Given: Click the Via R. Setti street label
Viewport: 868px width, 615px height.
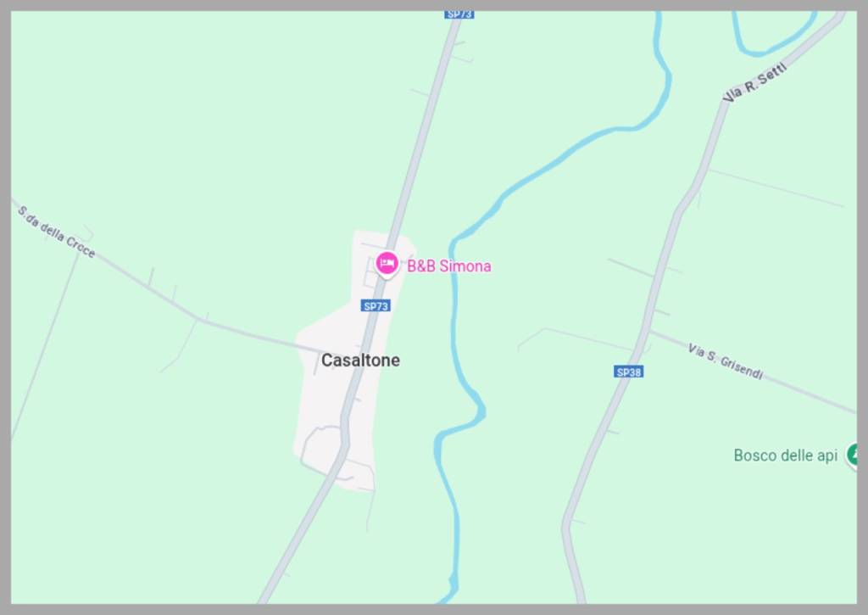Looking at the screenshot, I should coord(754,83).
